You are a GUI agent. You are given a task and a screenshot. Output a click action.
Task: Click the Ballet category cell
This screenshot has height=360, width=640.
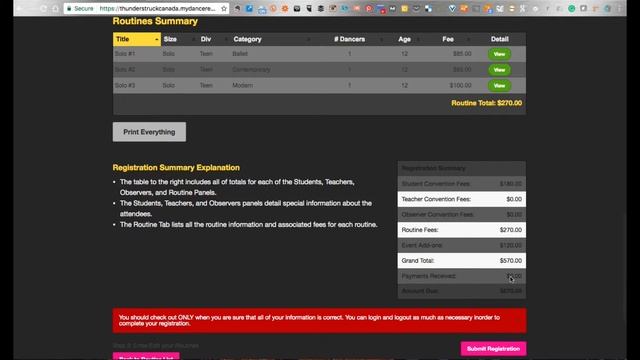240,54
